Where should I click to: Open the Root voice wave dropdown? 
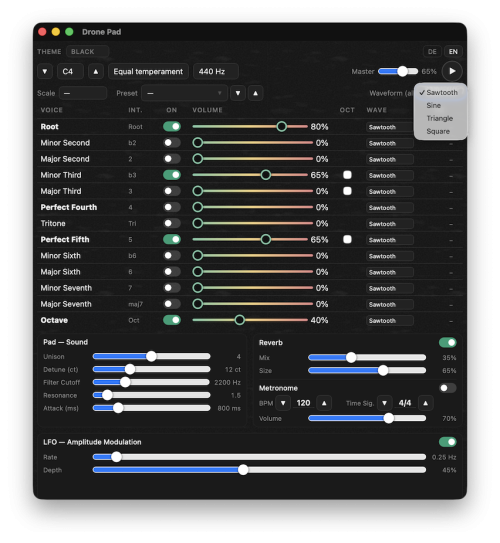coord(390,127)
